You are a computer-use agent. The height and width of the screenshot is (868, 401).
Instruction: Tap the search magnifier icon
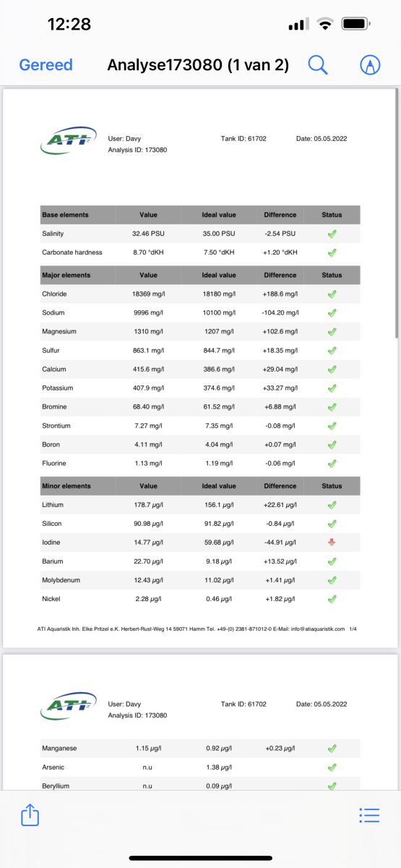pos(318,64)
